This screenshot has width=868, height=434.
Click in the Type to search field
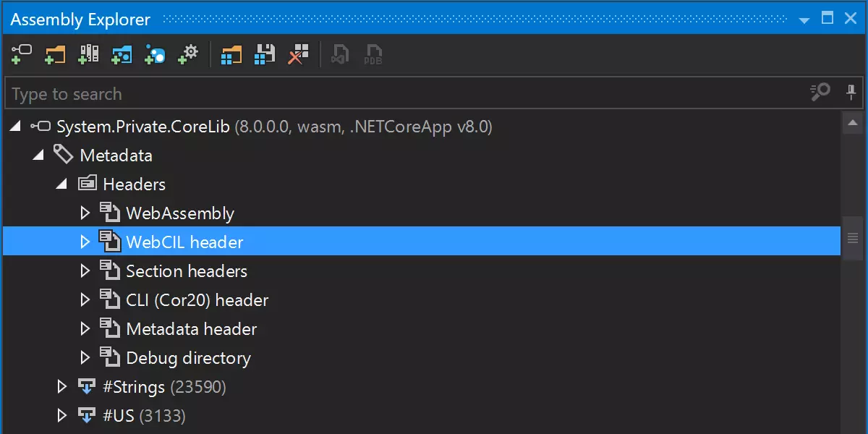tap(405, 94)
